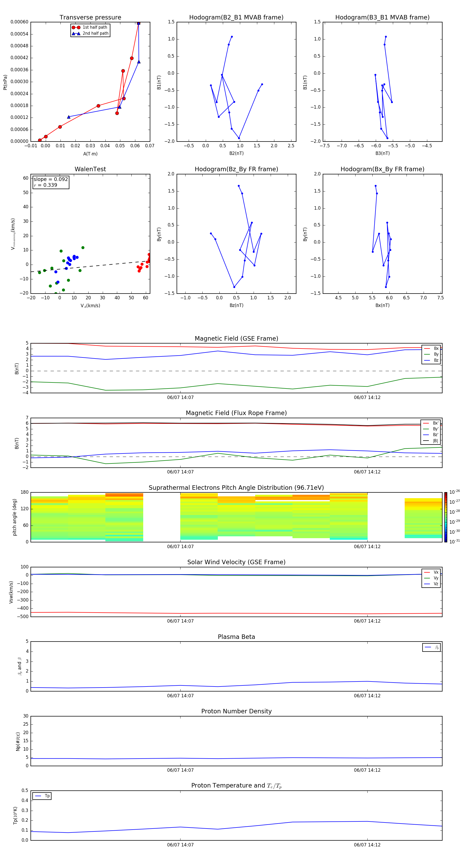473x868 pixels.
Task: Click the 'Proton Temperature and Te/Tp' title
Action: pyautogui.click(x=236, y=785)
